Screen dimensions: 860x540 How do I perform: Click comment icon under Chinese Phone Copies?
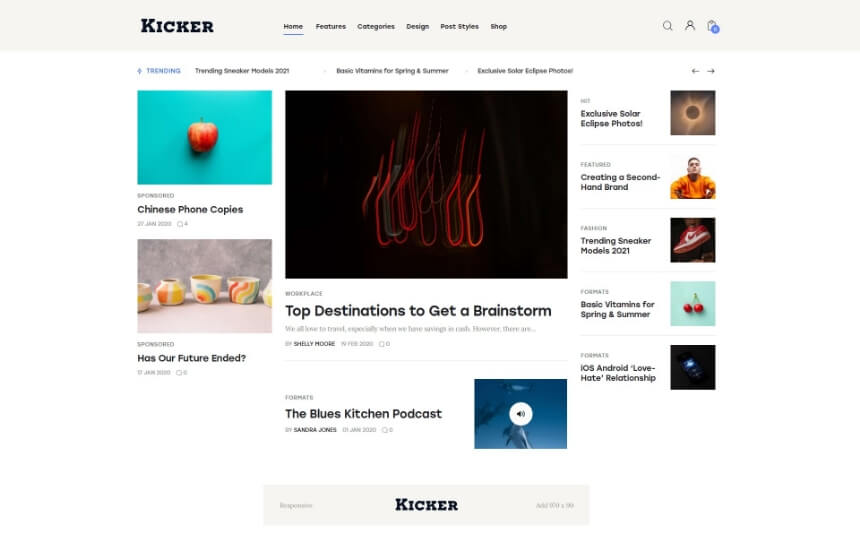180,224
